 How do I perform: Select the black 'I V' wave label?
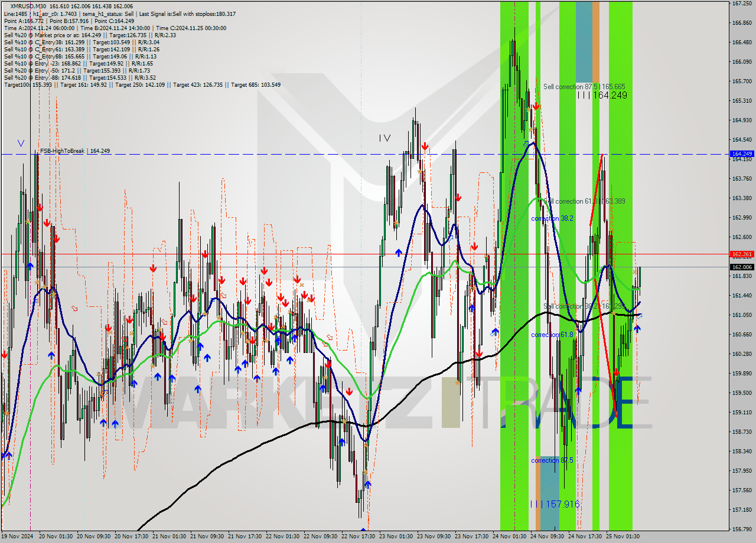point(384,138)
